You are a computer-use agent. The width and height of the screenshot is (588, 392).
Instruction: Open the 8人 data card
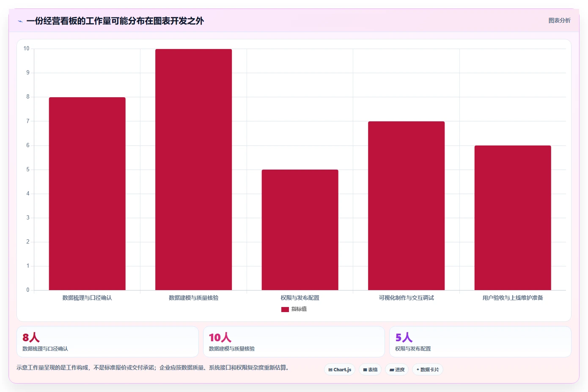107,342
